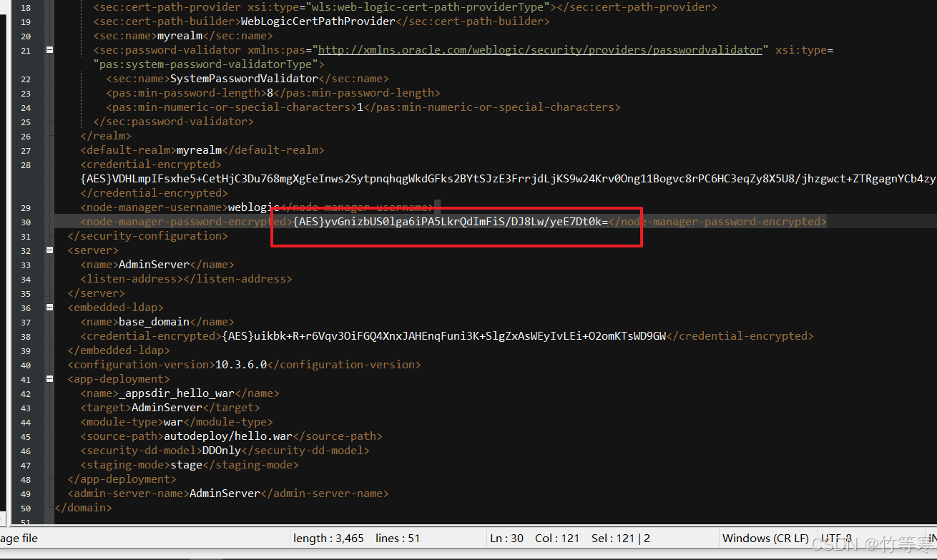Click the closing domain tag

click(83, 508)
